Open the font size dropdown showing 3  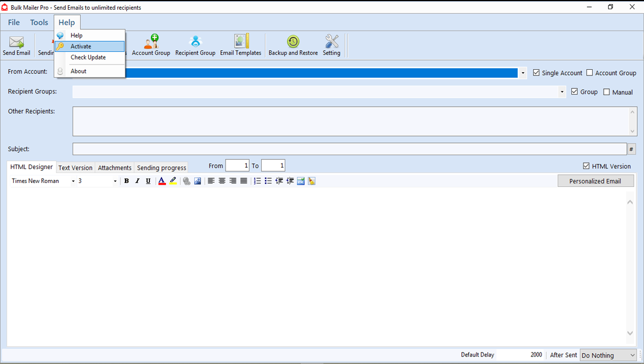[x=115, y=181]
